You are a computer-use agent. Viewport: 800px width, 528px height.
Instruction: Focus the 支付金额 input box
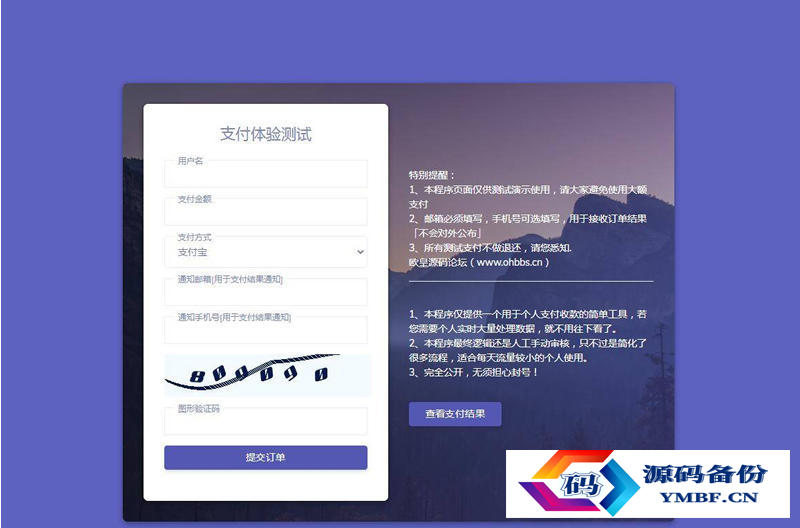pyautogui.click(x=265, y=212)
